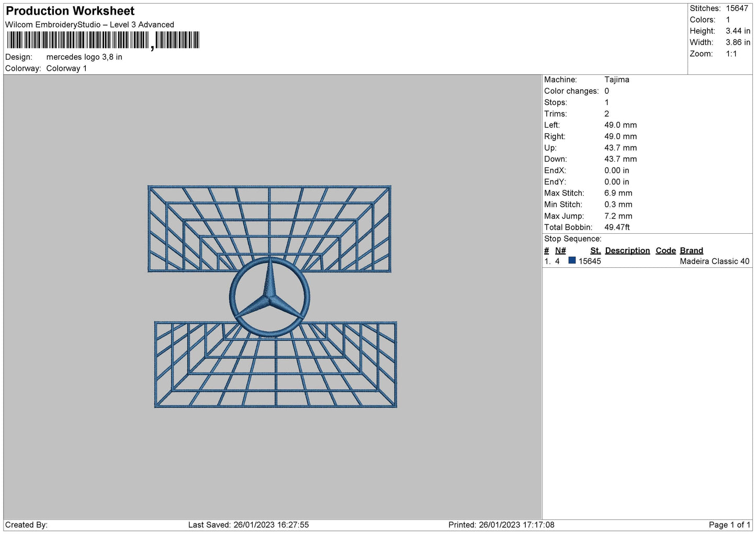Image resolution: width=756 pixels, height=534 pixels.
Task: Click the Colorway 1 value
Action: [66, 69]
